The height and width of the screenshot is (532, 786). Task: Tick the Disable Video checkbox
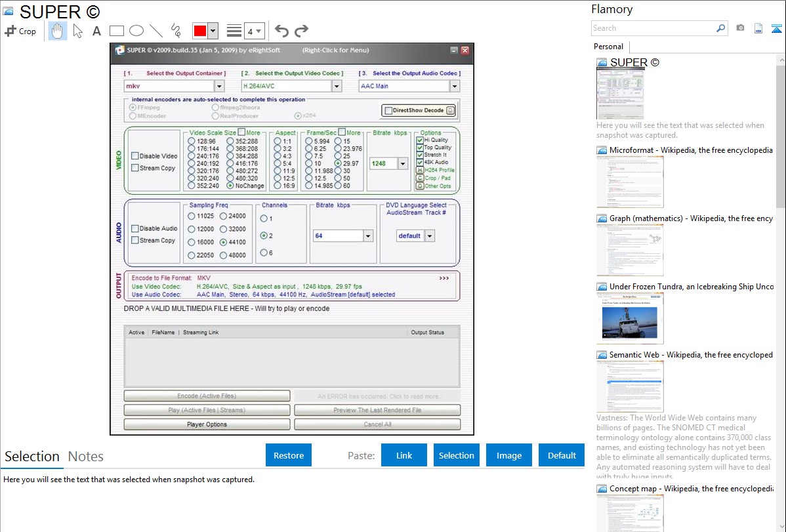135,156
